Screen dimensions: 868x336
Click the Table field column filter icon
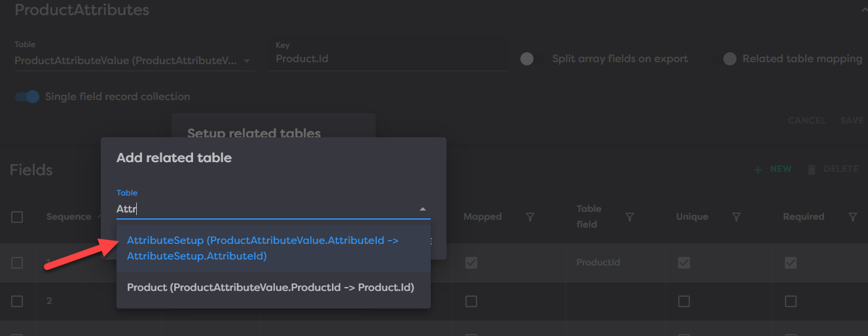pyautogui.click(x=629, y=217)
